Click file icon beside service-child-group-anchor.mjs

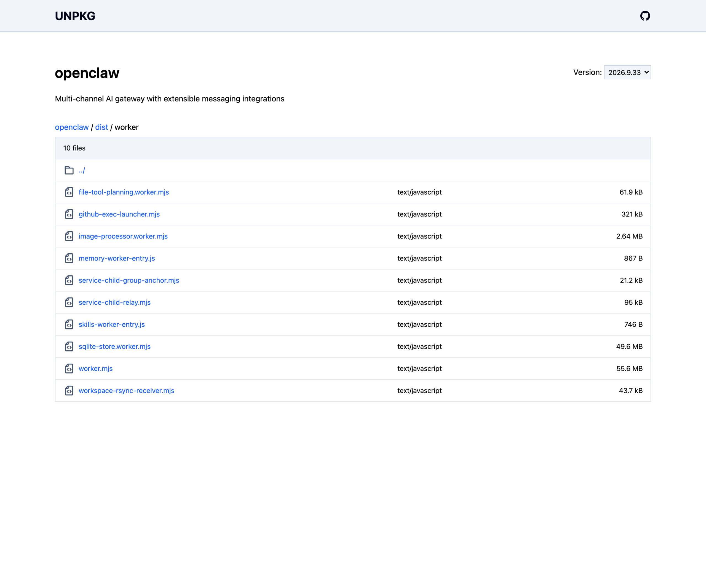69,280
